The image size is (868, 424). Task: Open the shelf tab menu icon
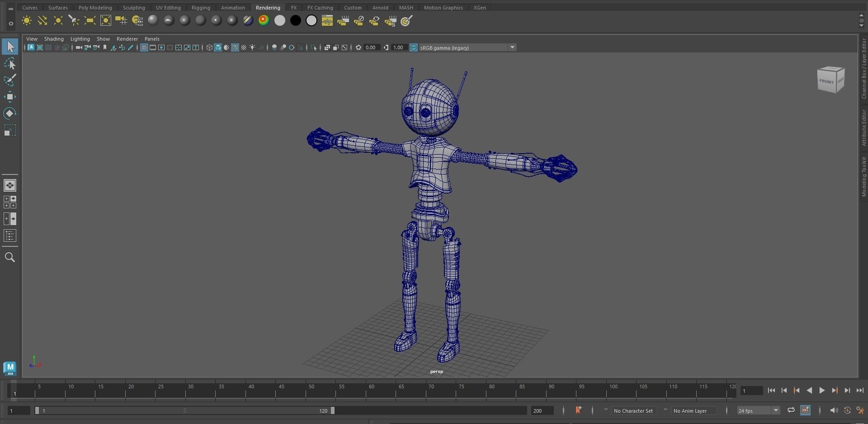coord(10,9)
